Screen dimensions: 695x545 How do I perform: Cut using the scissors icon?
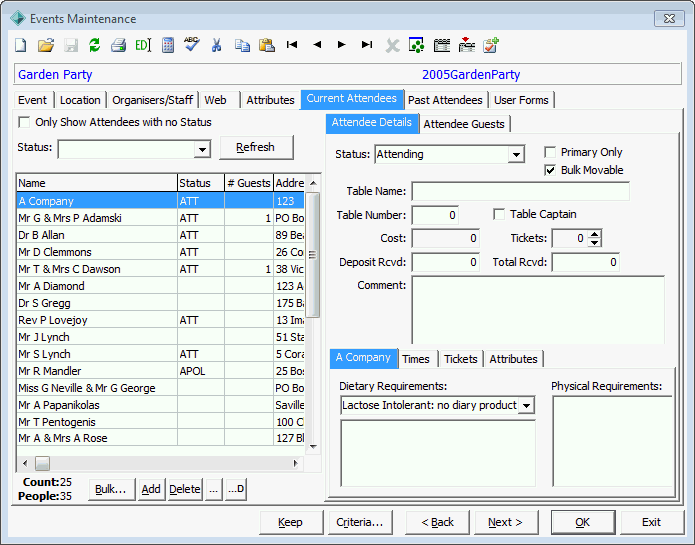click(216, 45)
